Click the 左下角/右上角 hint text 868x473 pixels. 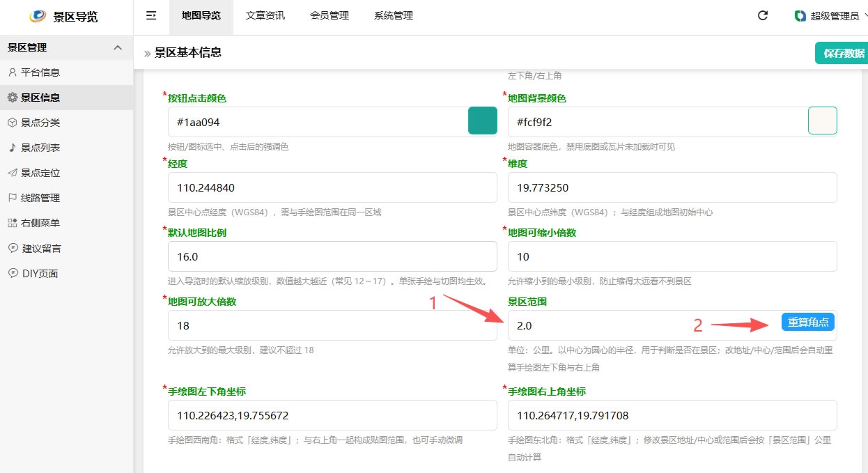click(x=535, y=75)
